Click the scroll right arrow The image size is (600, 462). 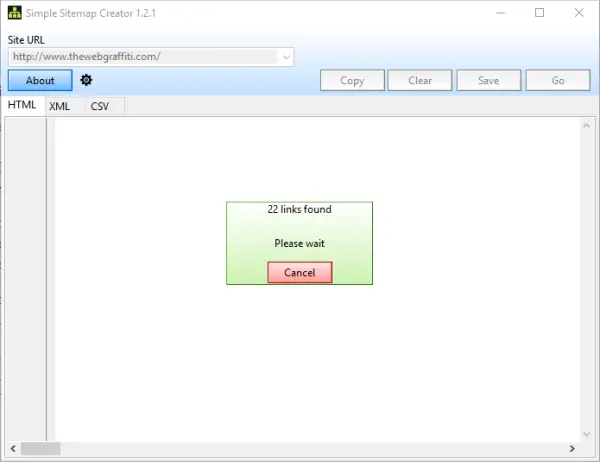tap(572, 449)
